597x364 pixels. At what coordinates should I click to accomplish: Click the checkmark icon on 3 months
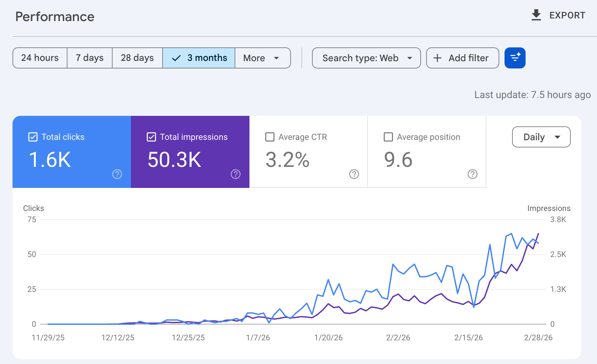click(176, 58)
